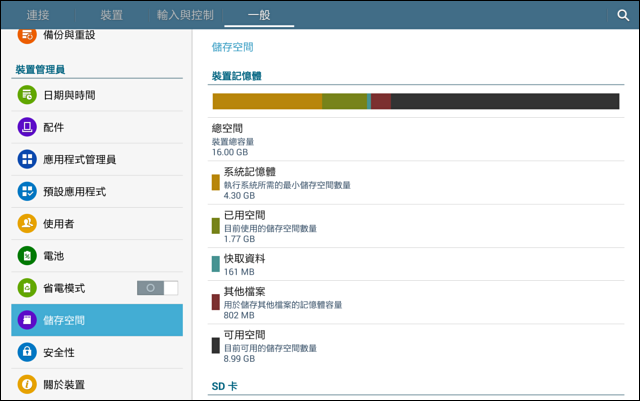Click the 系統記憶體 orange color swatch
The width and height of the screenshot is (640, 401).
coord(216,183)
